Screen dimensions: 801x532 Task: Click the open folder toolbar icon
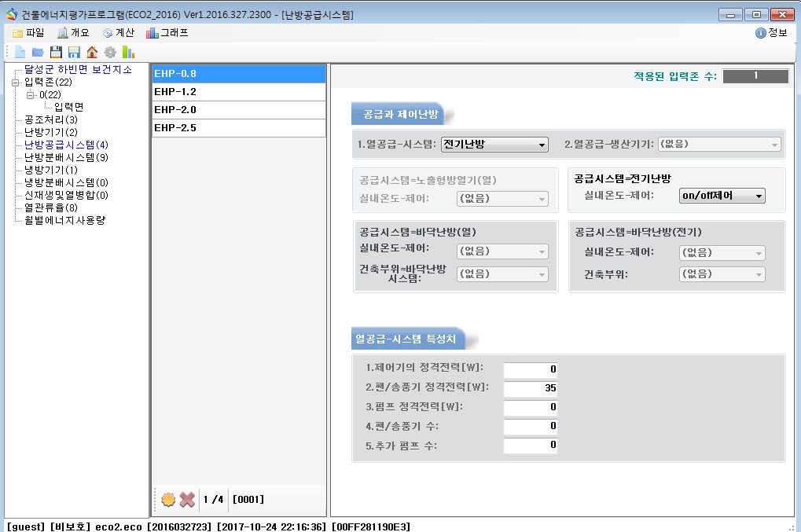point(38,52)
